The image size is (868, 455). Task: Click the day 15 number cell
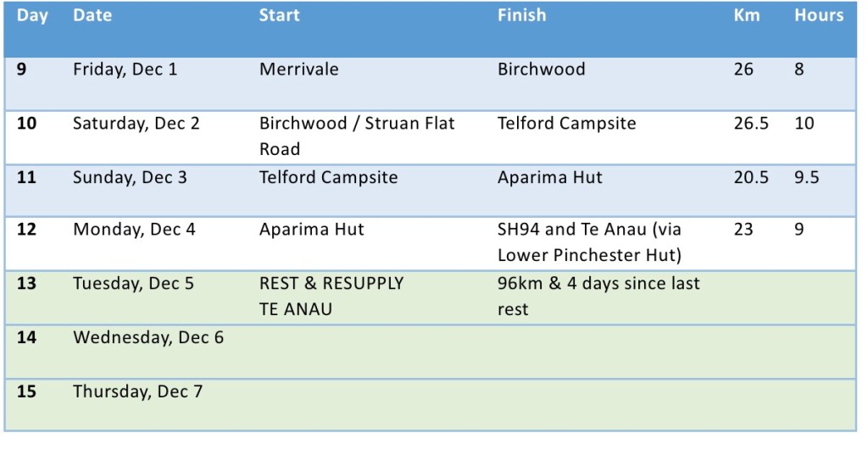point(26,392)
